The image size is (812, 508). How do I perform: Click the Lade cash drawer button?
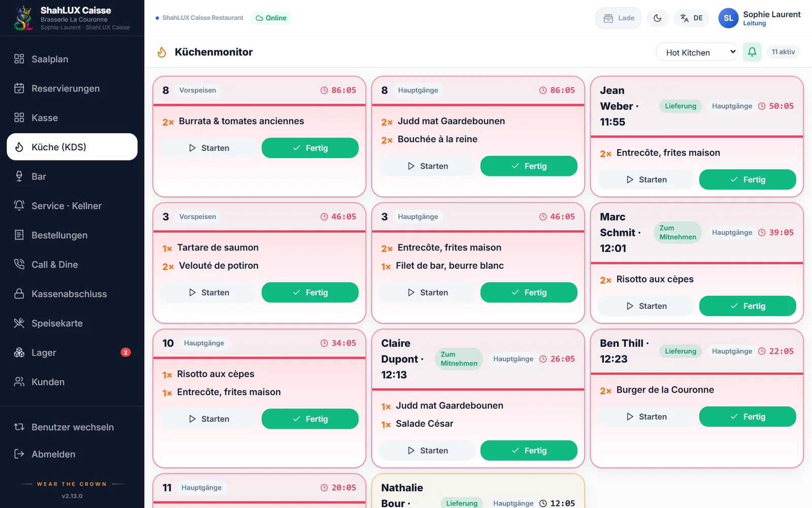619,18
